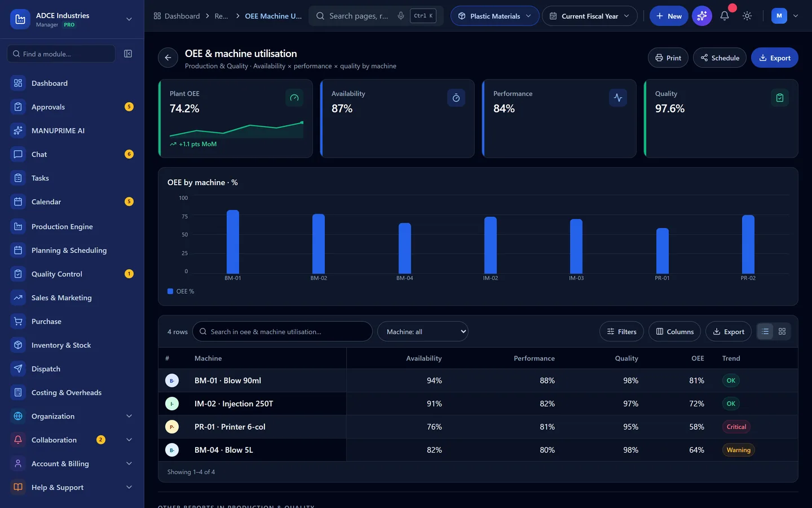Open MANUPRIME AI module
This screenshot has width=812, height=508.
click(x=72, y=130)
